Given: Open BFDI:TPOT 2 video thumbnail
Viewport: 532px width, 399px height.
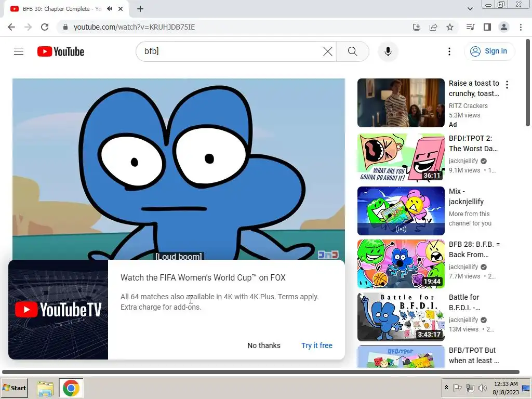Looking at the screenshot, I should pos(401,158).
